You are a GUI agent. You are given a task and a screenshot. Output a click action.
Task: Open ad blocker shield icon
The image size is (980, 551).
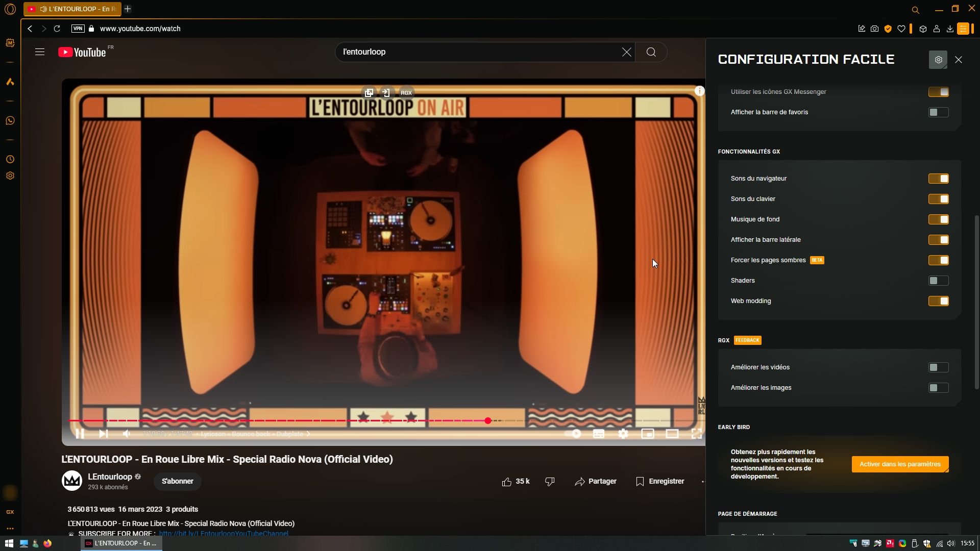(888, 29)
